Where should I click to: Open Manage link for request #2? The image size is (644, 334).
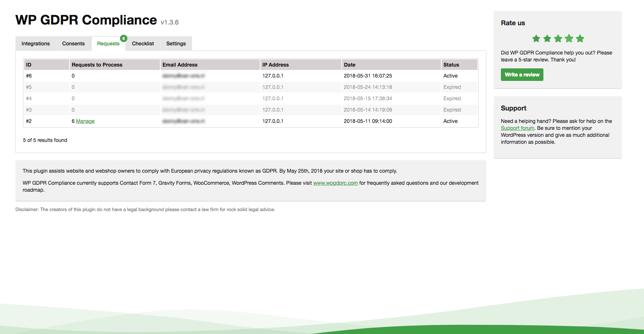(85, 121)
